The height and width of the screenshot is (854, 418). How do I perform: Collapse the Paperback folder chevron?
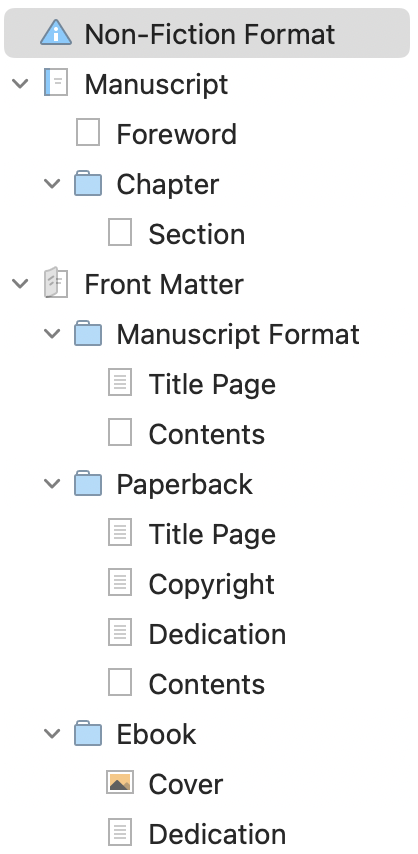[x=52, y=484]
